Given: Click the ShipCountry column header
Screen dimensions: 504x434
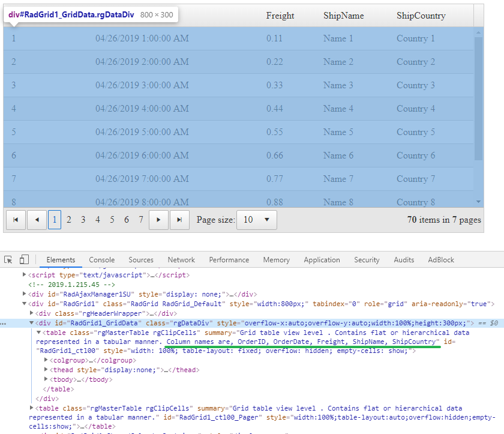Looking at the screenshot, I should tap(421, 16).
